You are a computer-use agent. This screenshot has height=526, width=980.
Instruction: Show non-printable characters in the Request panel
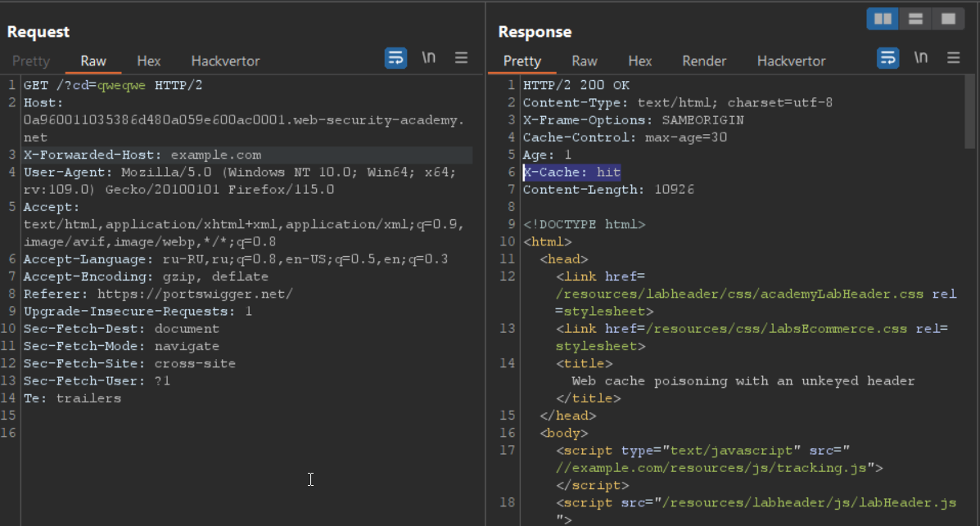point(428,58)
